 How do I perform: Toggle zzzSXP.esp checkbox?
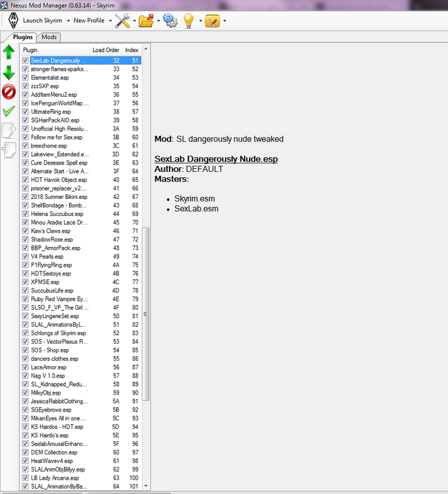[x=25, y=86]
